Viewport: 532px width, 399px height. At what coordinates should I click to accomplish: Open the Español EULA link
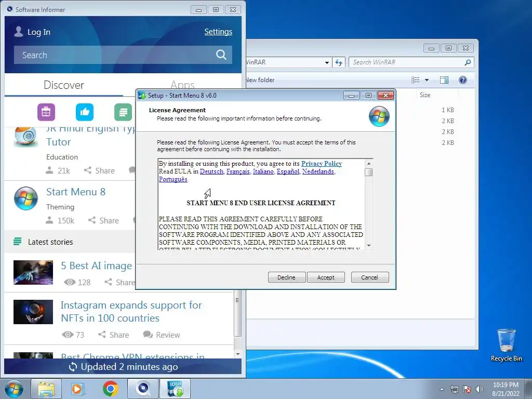(x=288, y=171)
